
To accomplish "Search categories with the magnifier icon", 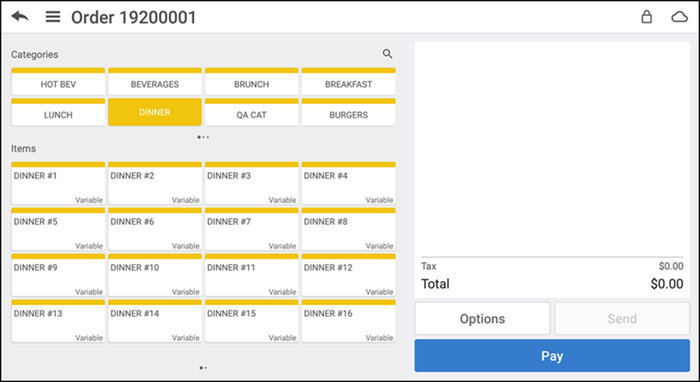I will [387, 54].
